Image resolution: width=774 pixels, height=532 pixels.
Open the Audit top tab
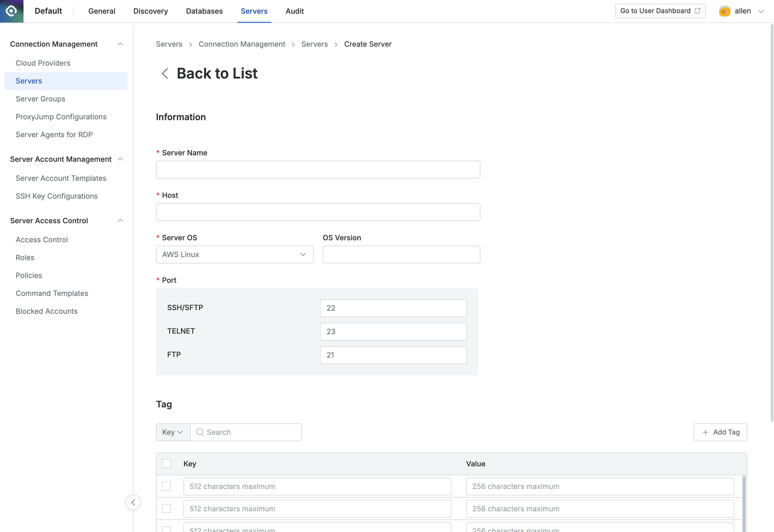point(294,11)
